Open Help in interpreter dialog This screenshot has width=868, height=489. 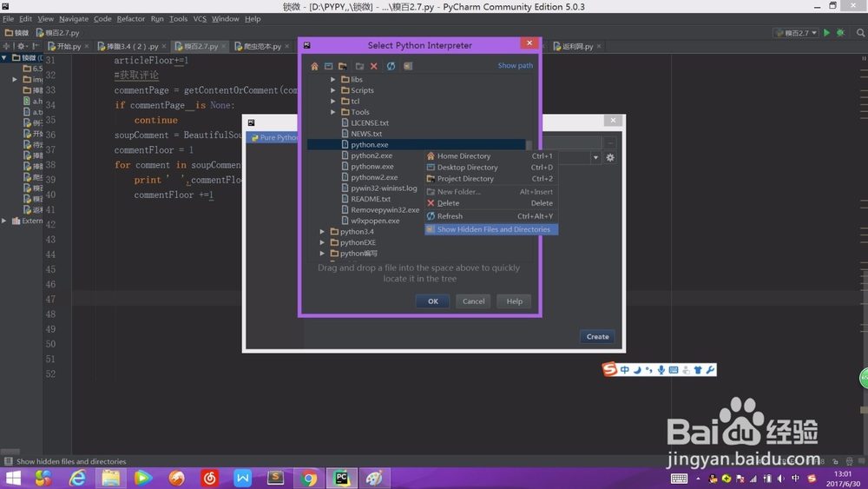tap(514, 301)
